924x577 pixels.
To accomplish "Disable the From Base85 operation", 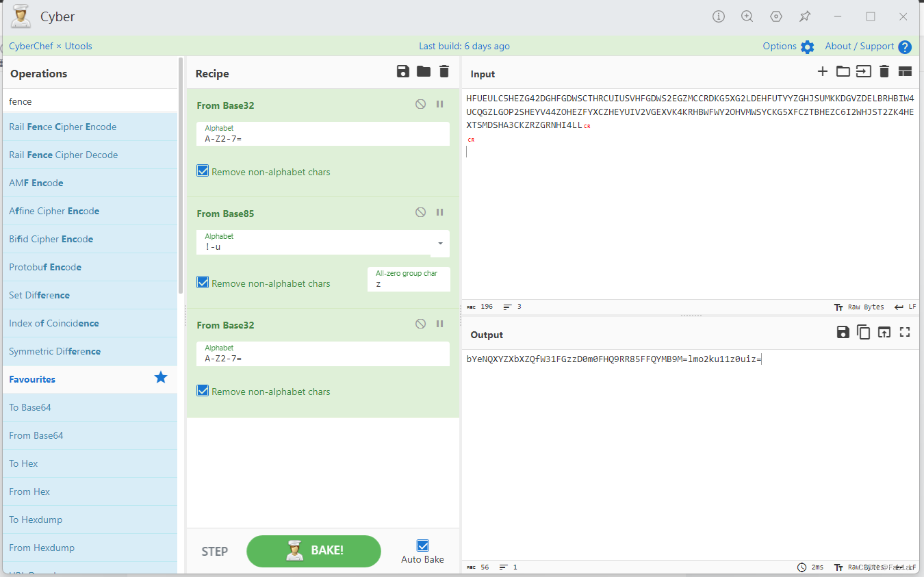I will pos(420,212).
